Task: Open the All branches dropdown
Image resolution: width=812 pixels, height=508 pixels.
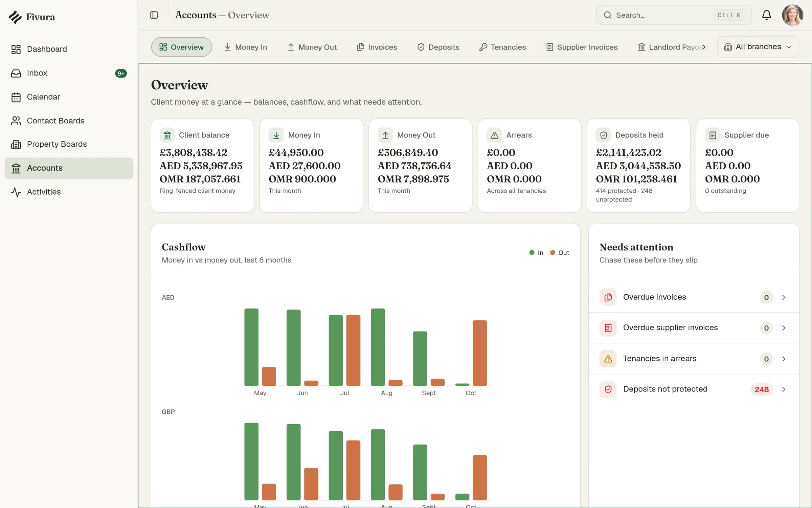Action: 758,47
